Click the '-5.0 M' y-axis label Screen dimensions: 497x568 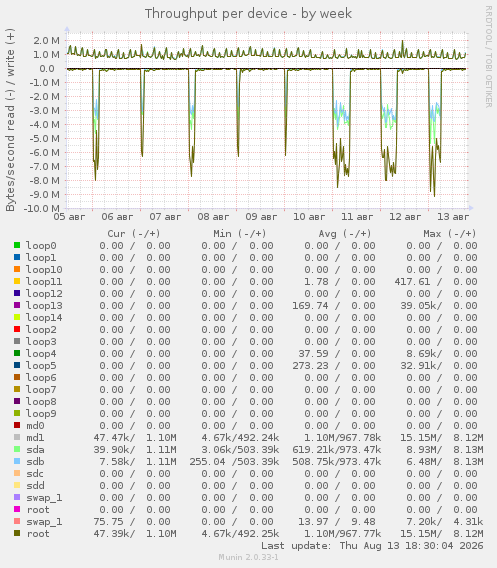(x=45, y=138)
